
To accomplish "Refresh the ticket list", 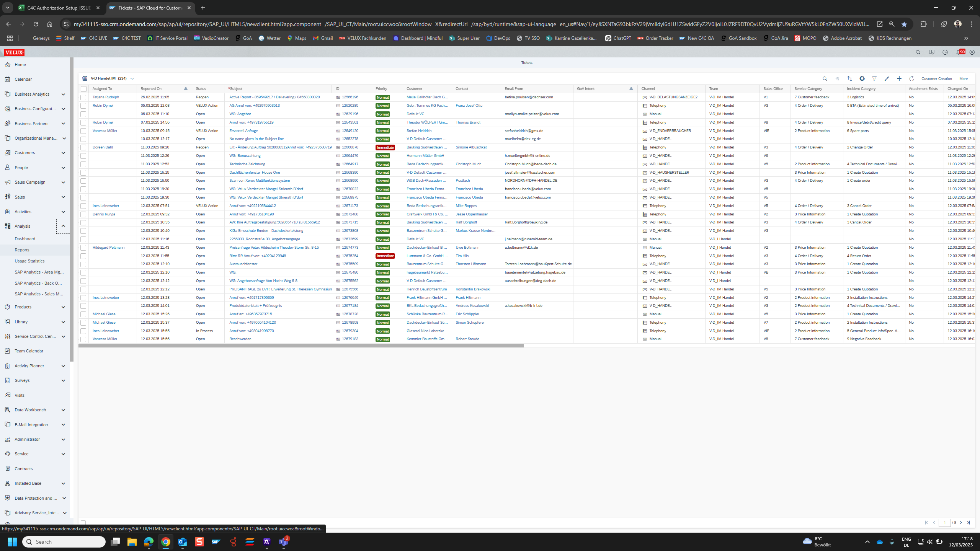I will (x=911, y=78).
